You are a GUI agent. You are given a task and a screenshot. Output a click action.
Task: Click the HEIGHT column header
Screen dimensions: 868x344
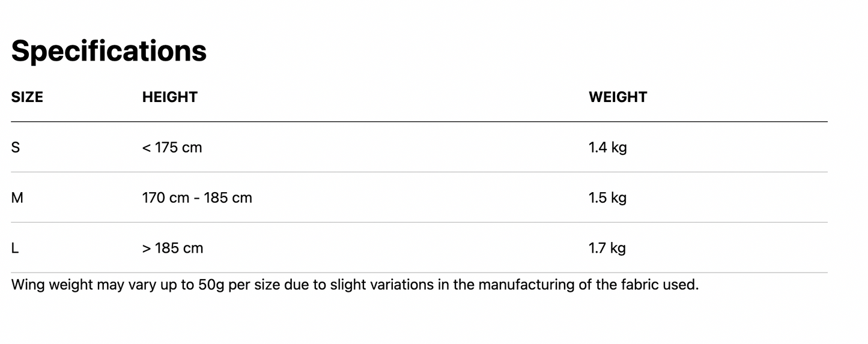click(x=169, y=97)
